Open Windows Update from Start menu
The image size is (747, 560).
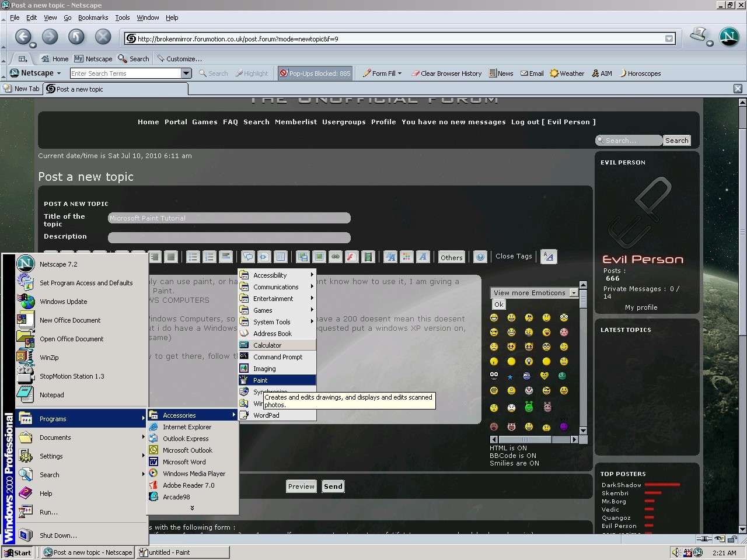[81, 302]
